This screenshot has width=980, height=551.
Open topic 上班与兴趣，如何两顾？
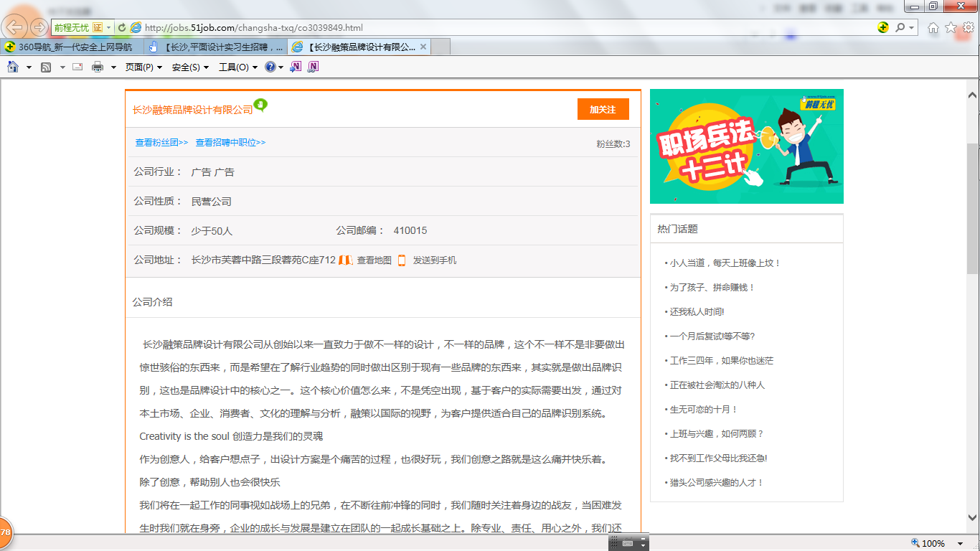point(717,434)
